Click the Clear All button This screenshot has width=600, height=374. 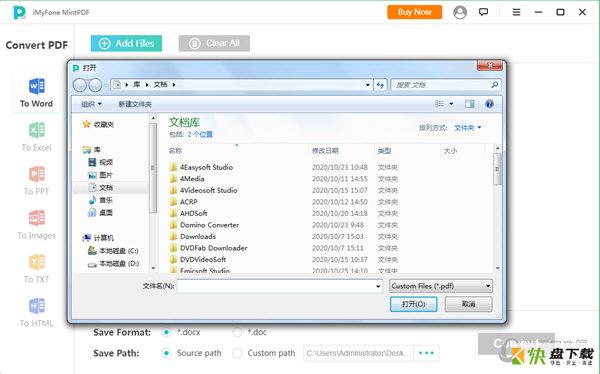(x=214, y=43)
